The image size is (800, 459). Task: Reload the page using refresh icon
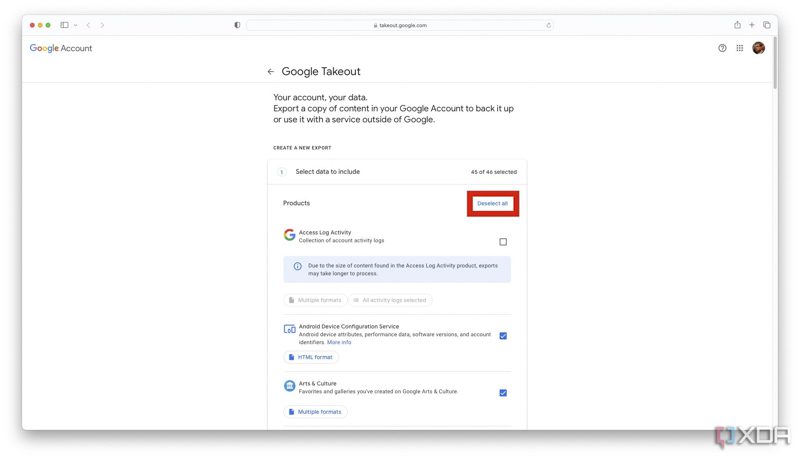tap(548, 25)
